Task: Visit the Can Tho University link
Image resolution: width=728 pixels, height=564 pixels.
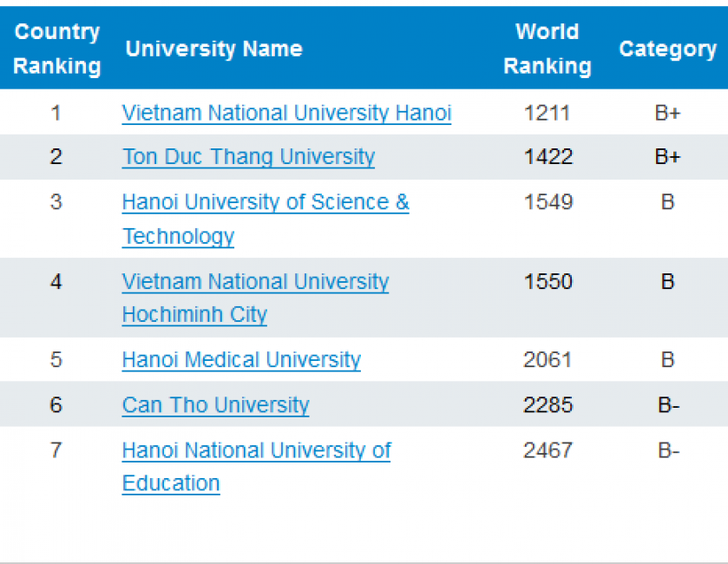Action: pyautogui.click(x=215, y=405)
